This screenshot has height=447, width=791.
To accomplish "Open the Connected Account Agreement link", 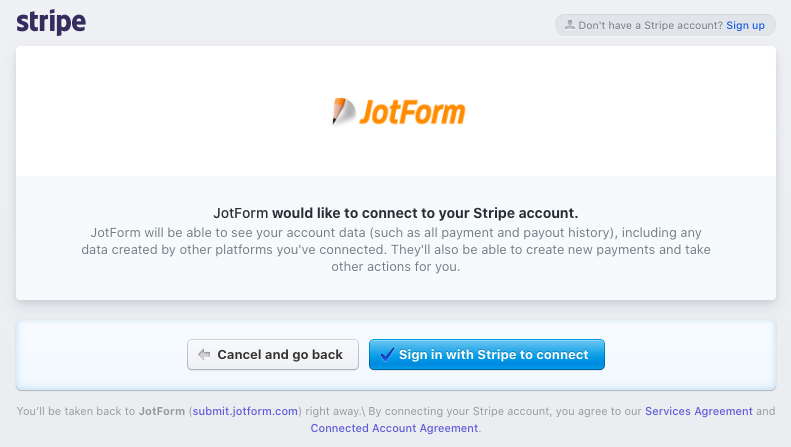I will [x=395, y=428].
